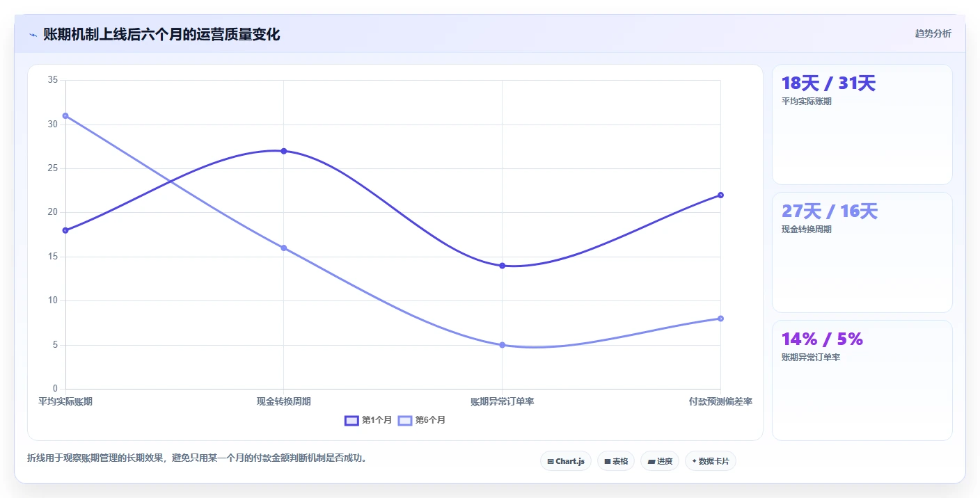The width and height of the screenshot is (980, 498).
Task: Click the y-axis value 20
Action: (53, 212)
